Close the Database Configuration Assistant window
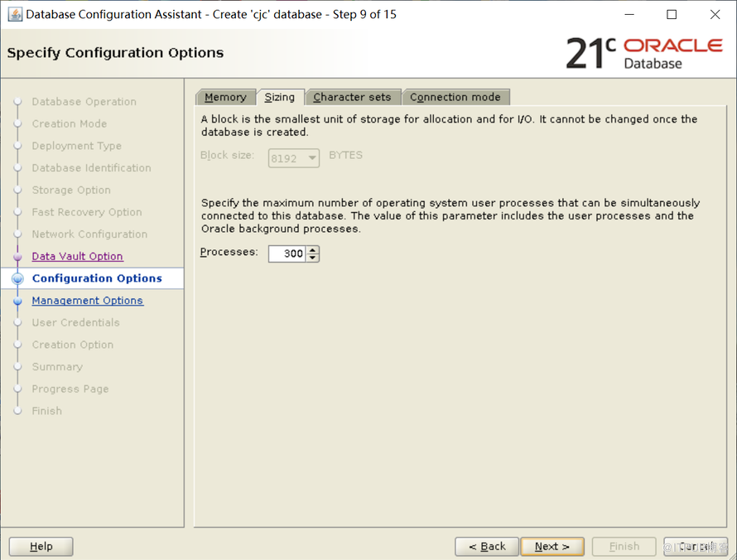The image size is (737, 560). click(x=715, y=15)
